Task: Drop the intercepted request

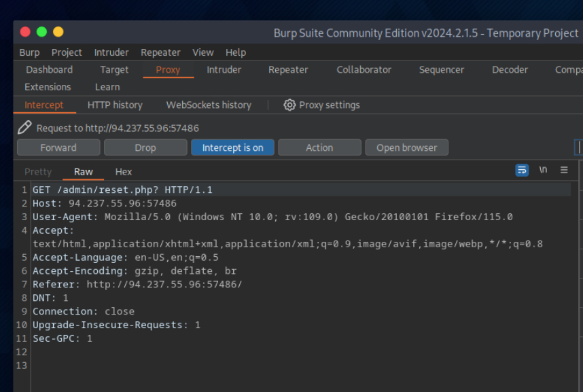Action: (145, 147)
